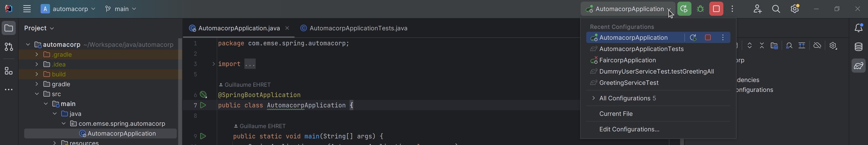The image size is (868, 145).
Task: Select DummyUserServiceTest.testGreetingAll configuration
Action: coord(658,71)
